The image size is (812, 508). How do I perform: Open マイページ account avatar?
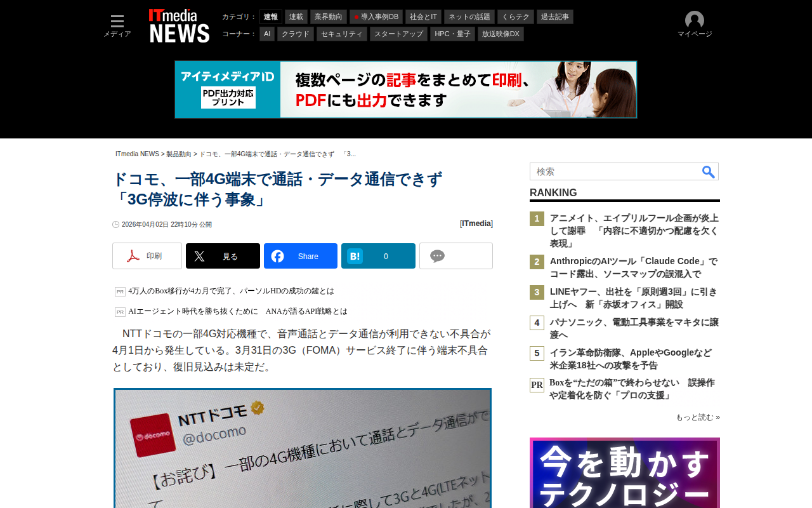pyautogui.click(x=695, y=25)
